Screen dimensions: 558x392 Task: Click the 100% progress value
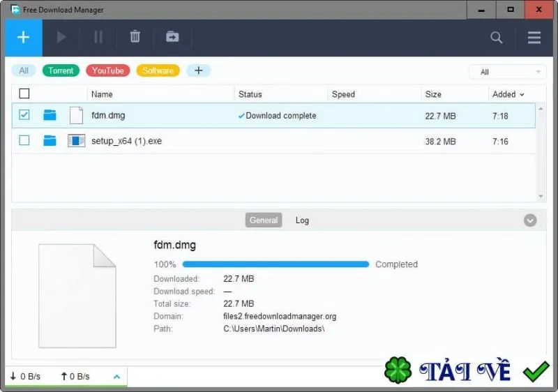(x=165, y=264)
